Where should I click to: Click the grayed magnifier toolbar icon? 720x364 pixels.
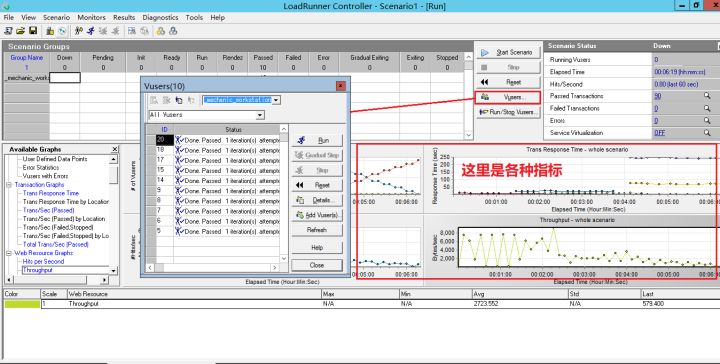pos(144,31)
